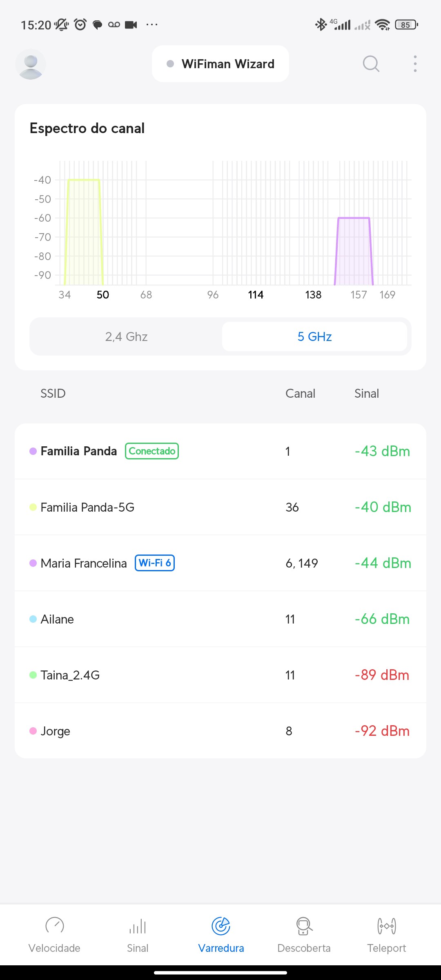
Task: Open the user profile avatar
Action: pos(31,64)
